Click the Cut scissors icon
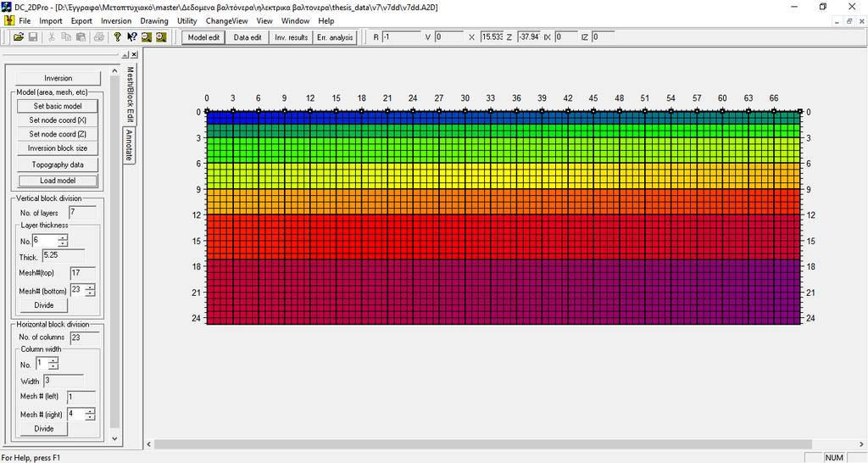The width and height of the screenshot is (868, 463). point(52,37)
